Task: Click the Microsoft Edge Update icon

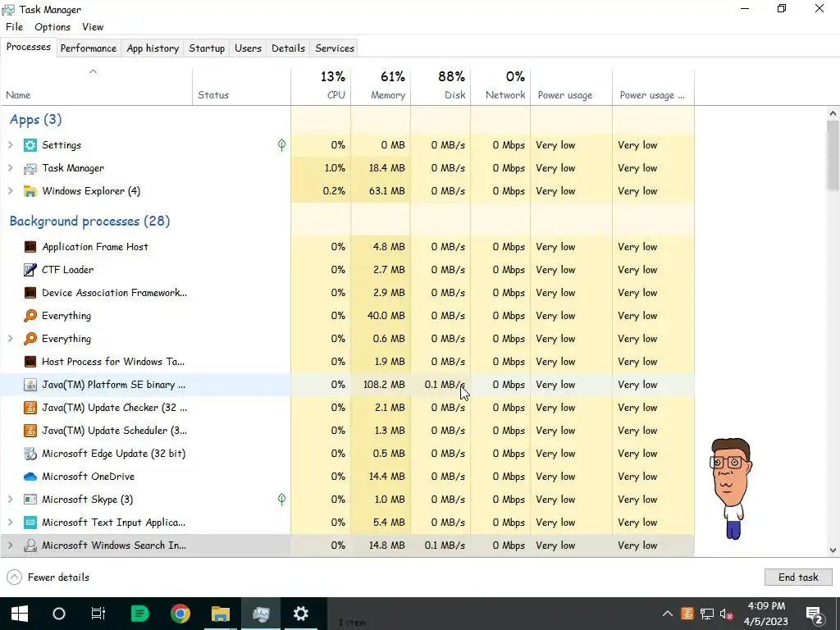Action: tap(30, 454)
